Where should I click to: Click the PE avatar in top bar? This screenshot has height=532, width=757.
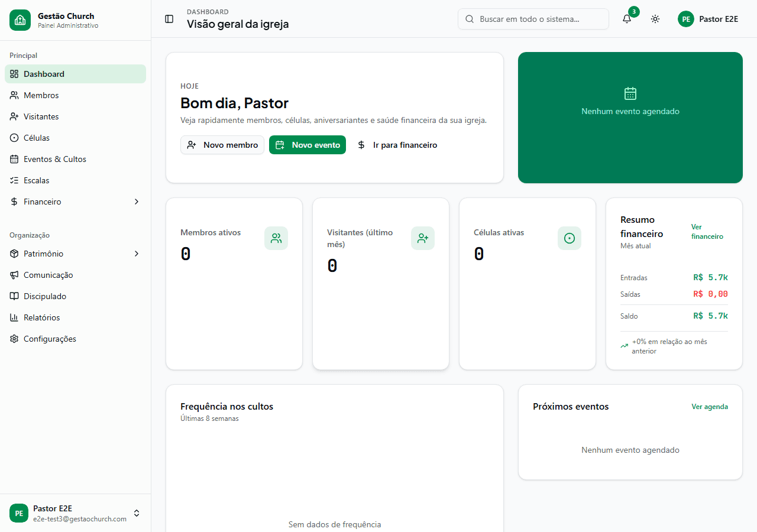tap(686, 19)
